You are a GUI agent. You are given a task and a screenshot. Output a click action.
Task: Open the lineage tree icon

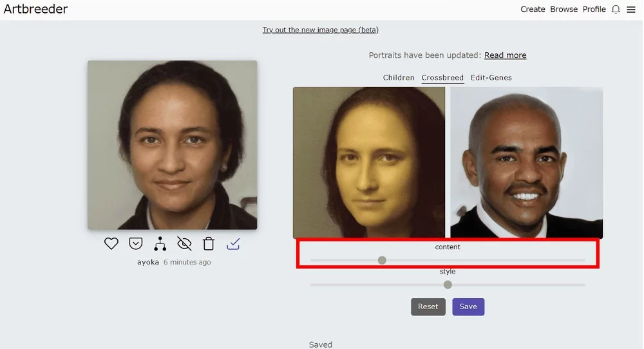pos(160,243)
